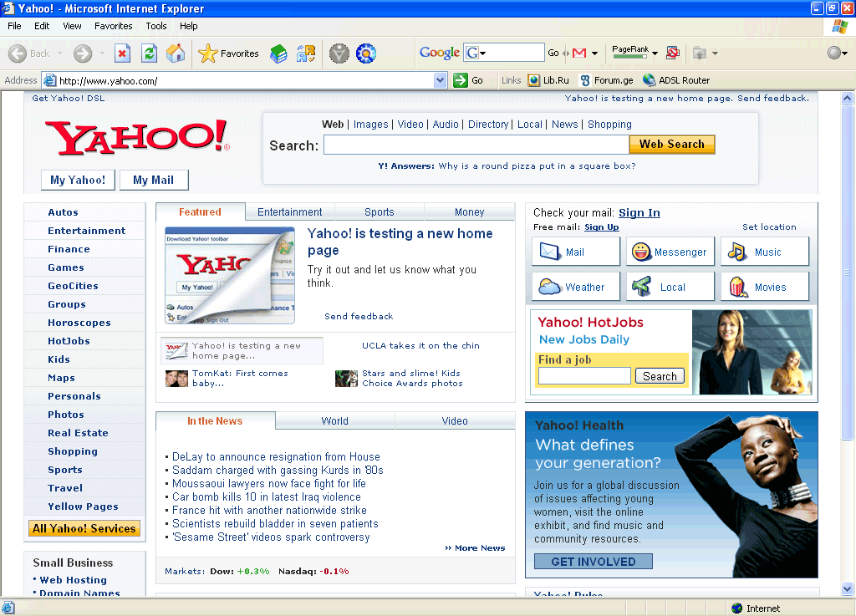856x616 pixels.
Task: Open the Music note button
Action: (765, 252)
